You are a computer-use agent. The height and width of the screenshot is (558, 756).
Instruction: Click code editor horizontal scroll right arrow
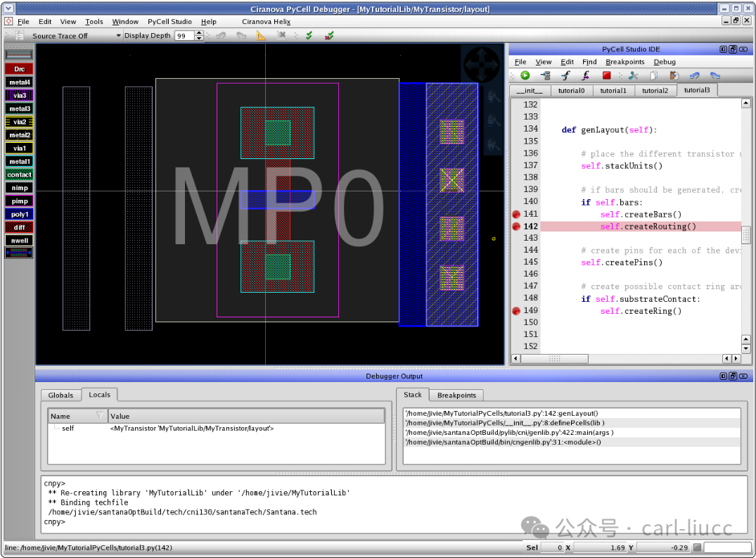tap(736, 358)
